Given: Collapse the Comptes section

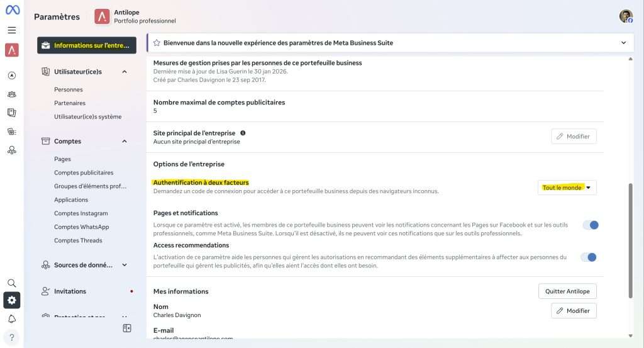Looking at the screenshot, I should pyautogui.click(x=125, y=142).
